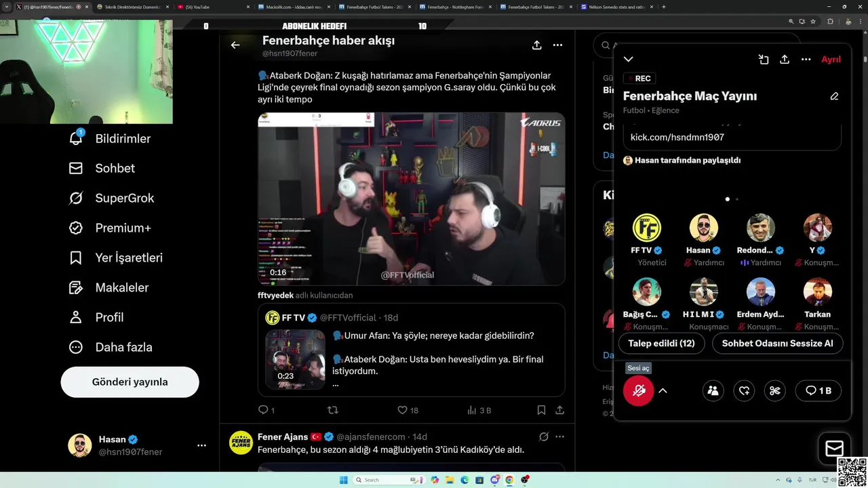868x488 pixels.
Task: Unmute microphone with red Sesi aç button
Action: click(x=638, y=390)
